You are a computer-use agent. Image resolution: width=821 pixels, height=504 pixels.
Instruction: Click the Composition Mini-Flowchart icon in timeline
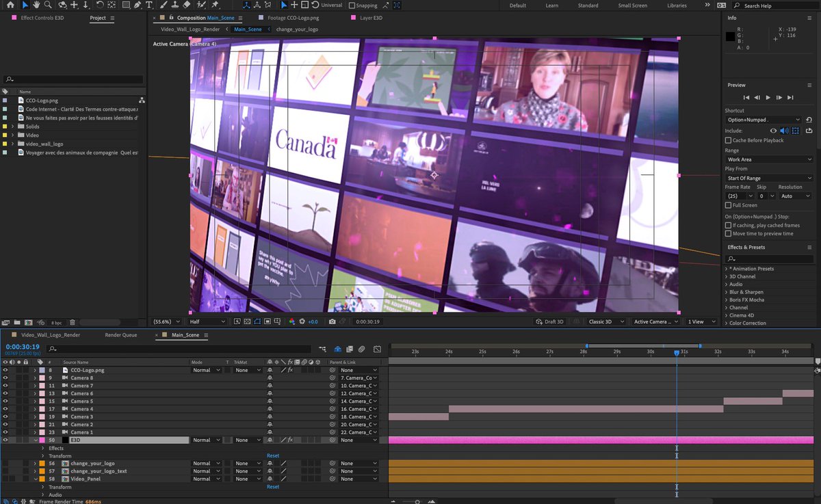322,349
